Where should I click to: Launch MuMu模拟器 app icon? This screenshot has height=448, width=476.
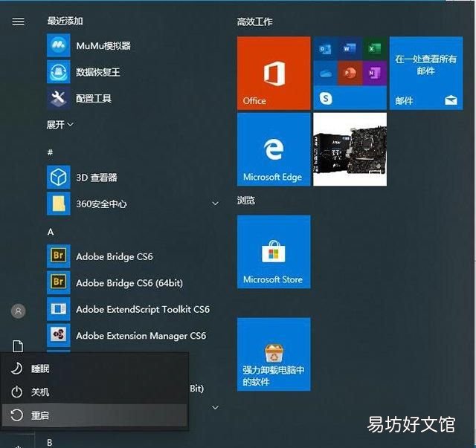tap(58, 45)
